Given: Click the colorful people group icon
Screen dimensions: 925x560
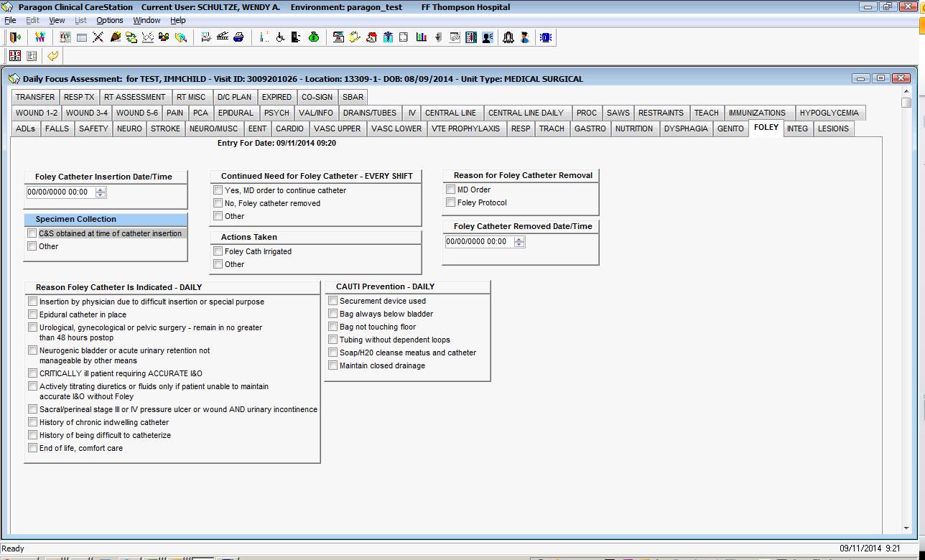Looking at the screenshot, I should coord(40,37).
